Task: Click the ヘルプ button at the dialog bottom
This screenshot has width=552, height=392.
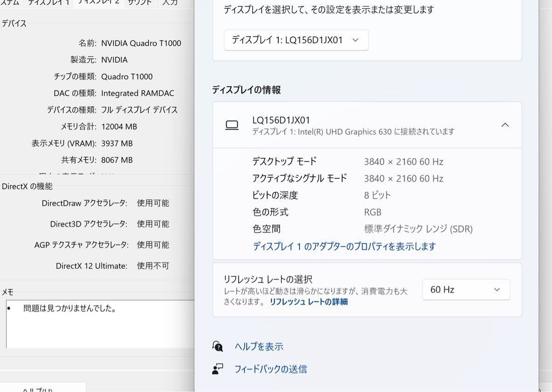Action: [43, 387]
